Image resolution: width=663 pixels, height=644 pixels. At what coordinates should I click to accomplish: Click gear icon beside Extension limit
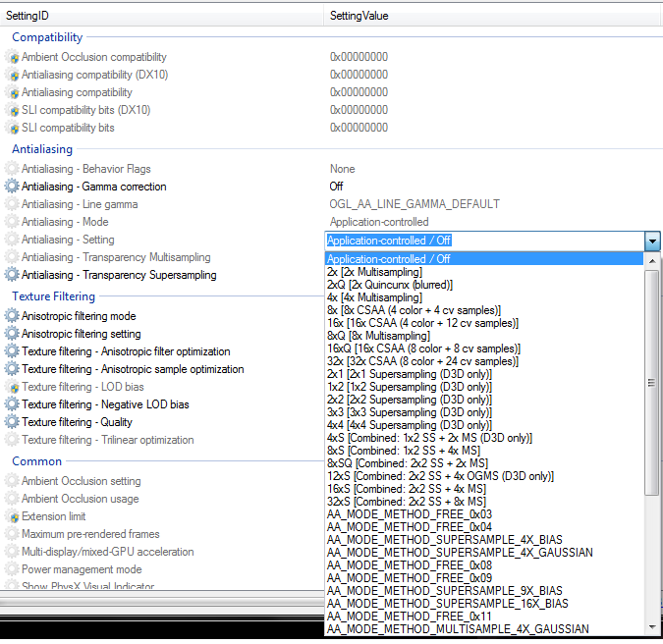[x=12, y=516]
